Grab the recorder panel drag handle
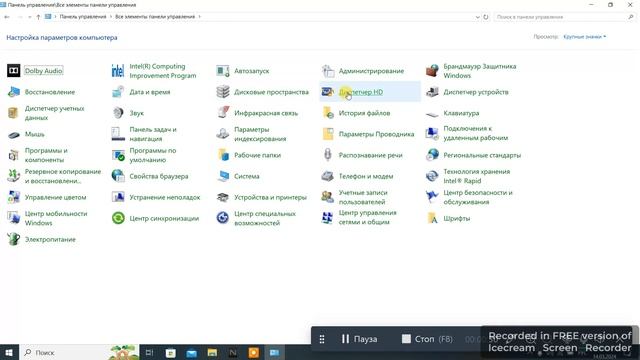The height and width of the screenshot is (360, 640). point(322,339)
